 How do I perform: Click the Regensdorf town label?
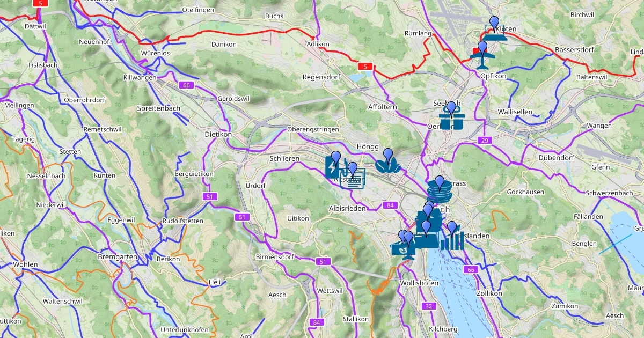pyautogui.click(x=321, y=77)
